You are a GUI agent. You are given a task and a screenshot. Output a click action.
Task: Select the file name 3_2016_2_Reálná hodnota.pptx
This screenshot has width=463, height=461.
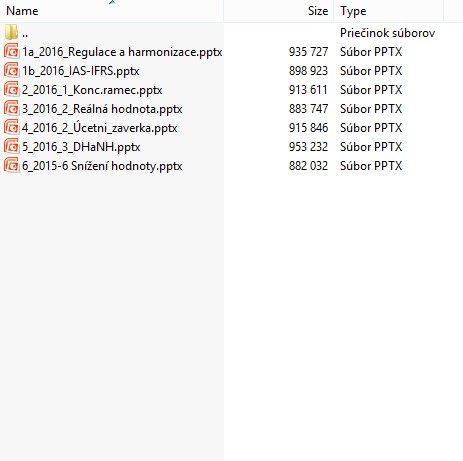(102, 109)
